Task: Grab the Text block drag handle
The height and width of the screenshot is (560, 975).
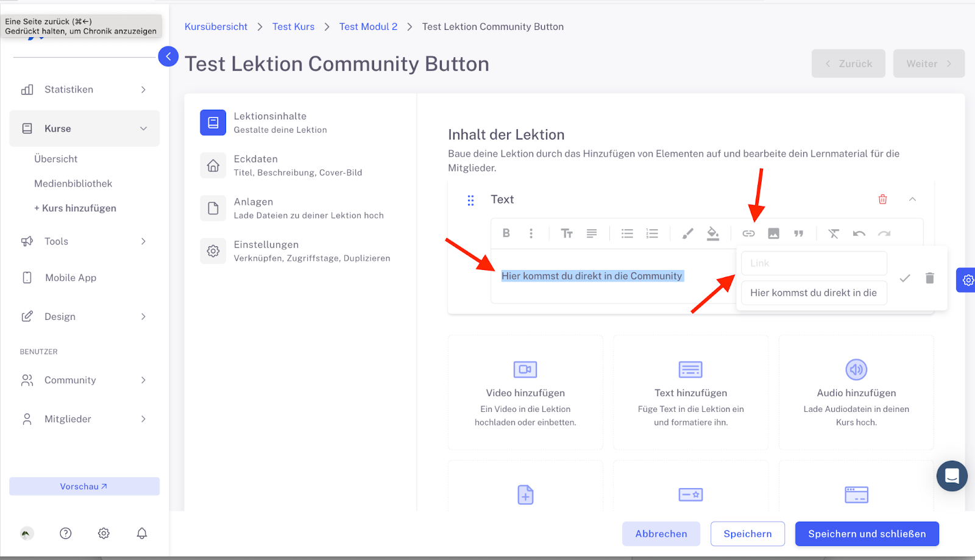Action: [470, 200]
